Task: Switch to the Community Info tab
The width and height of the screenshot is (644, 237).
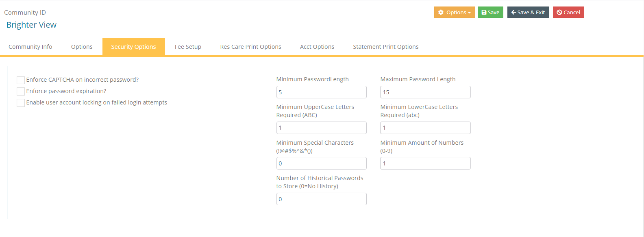Action: tap(30, 47)
